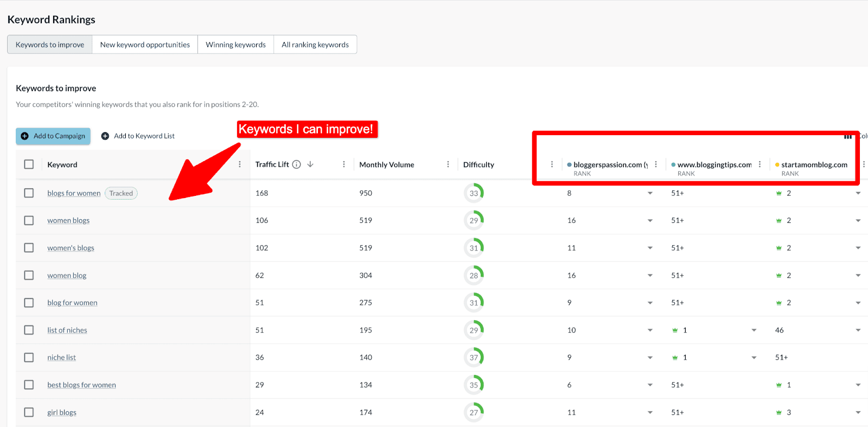Open bloggerspassion.com column options menu
This screenshot has height=427, width=868.
pos(656,164)
